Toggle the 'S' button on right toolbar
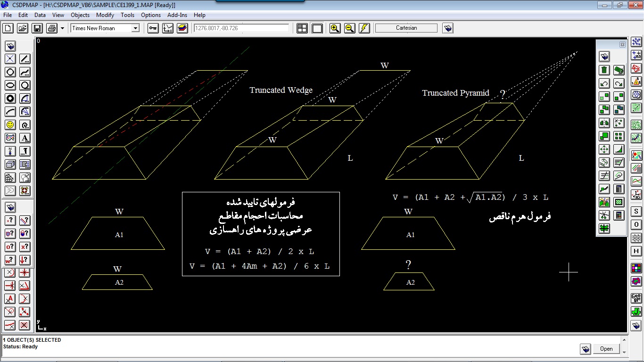 coord(636,212)
